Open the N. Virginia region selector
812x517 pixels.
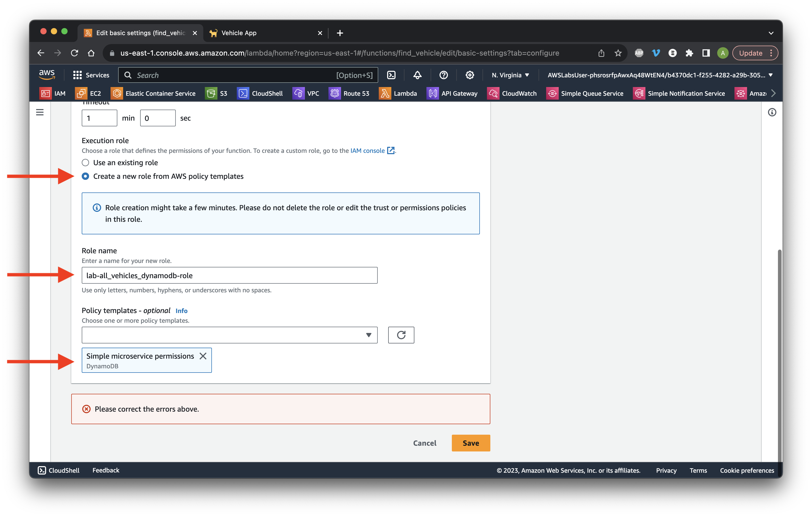click(x=510, y=75)
